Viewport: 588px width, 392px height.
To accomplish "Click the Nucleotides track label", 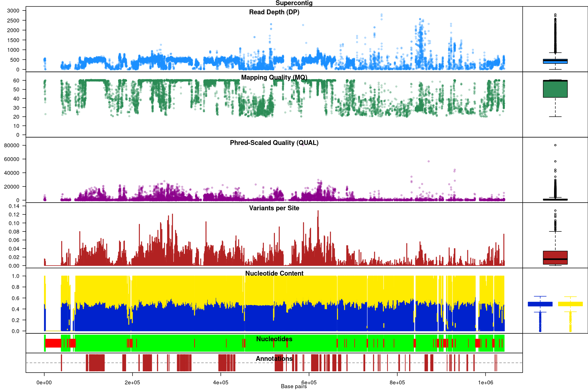I will (274, 339).
